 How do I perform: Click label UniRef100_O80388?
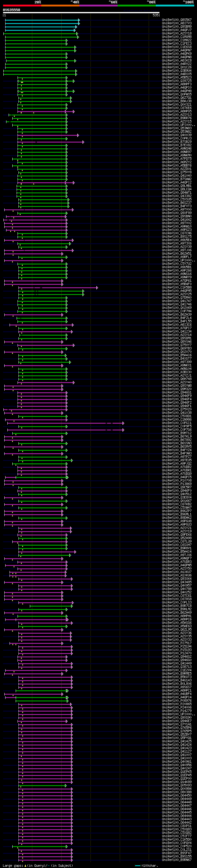click(x=177, y=792)
